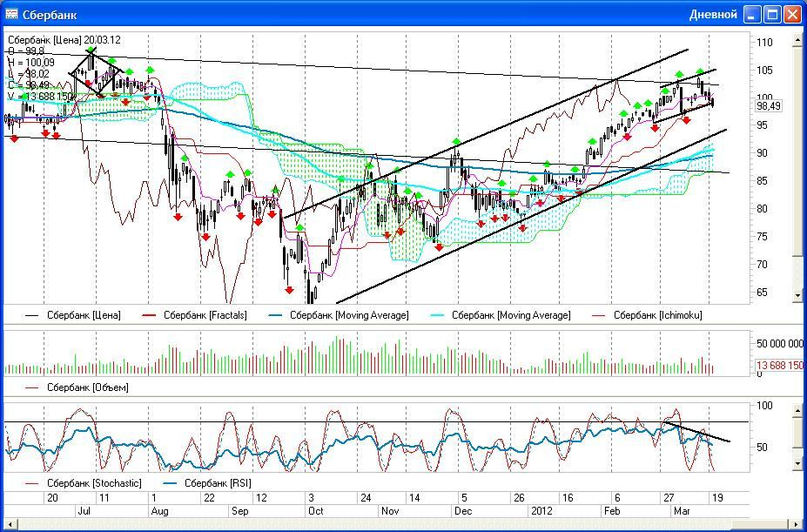Click the 2012 year label on time axis

click(541, 511)
